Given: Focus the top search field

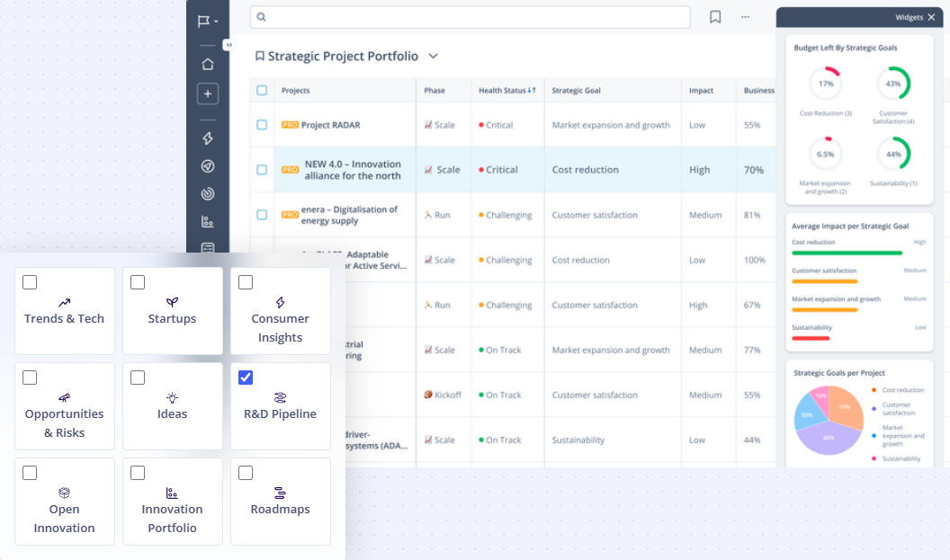Looking at the screenshot, I should pyautogui.click(x=471, y=17).
